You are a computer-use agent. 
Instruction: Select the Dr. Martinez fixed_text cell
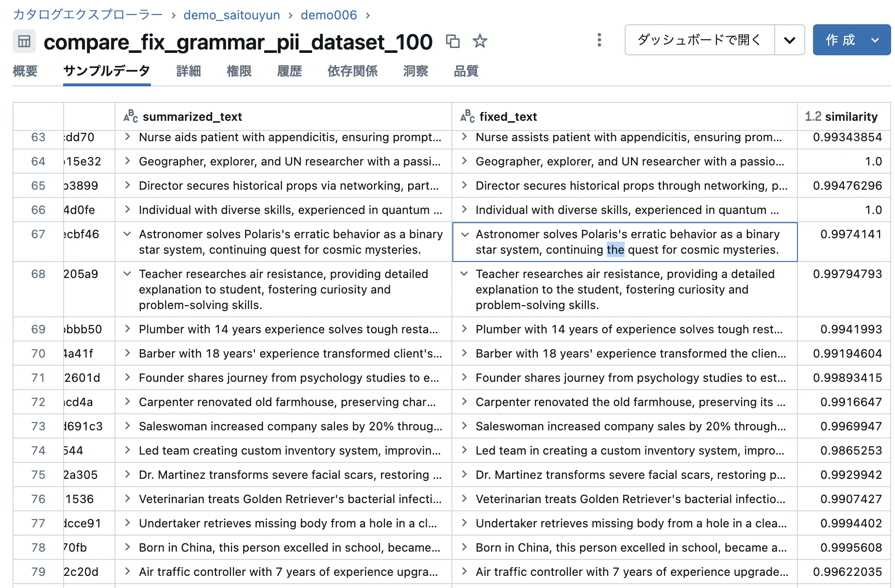click(x=625, y=475)
